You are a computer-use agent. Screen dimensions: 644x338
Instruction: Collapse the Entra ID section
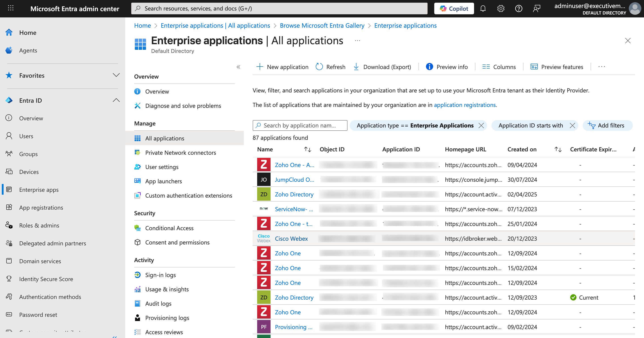click(116, 100)
